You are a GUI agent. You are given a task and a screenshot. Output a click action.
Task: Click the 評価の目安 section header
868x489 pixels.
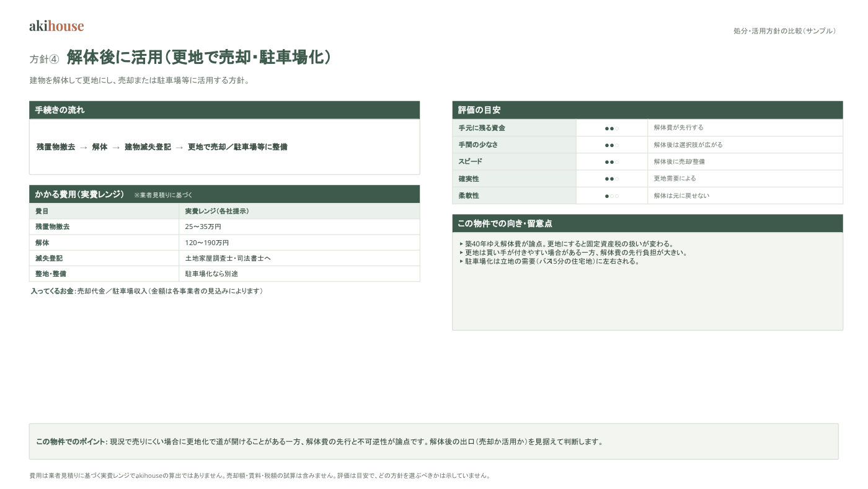click(x=647, y=110)
